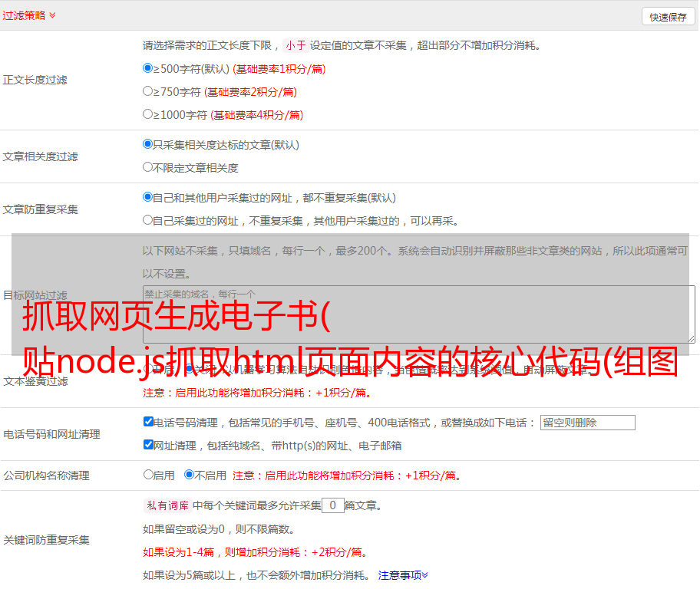The width and height of the screenshot is (700, 589).
Task: Choose 不限定文章相关度 option
Action: click(x=148, y=167)
